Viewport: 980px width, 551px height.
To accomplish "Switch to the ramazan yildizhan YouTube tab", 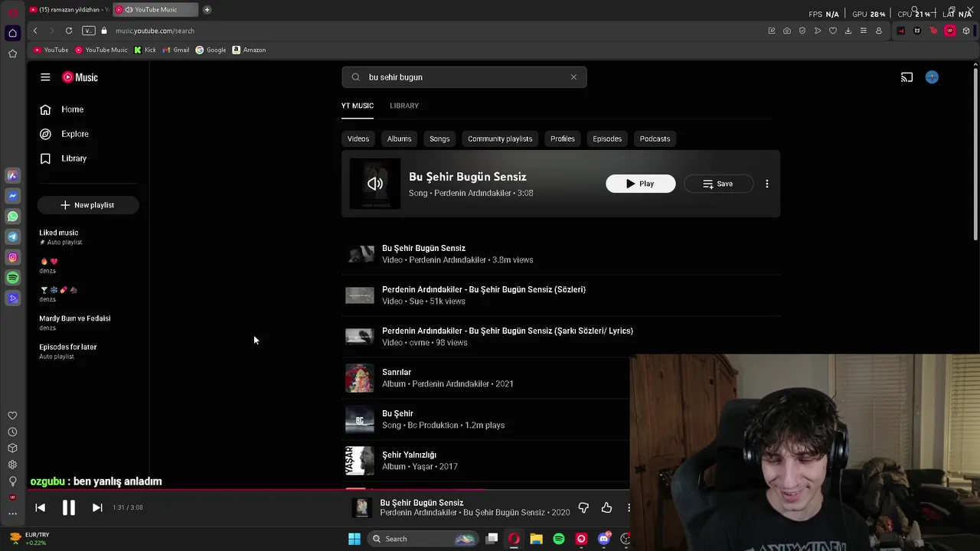I will click(69, 9).
